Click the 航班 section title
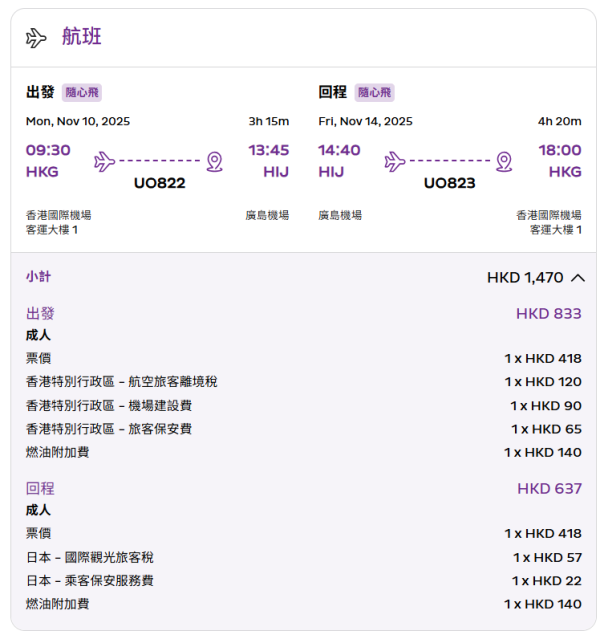600x643 pixels. 82,36
